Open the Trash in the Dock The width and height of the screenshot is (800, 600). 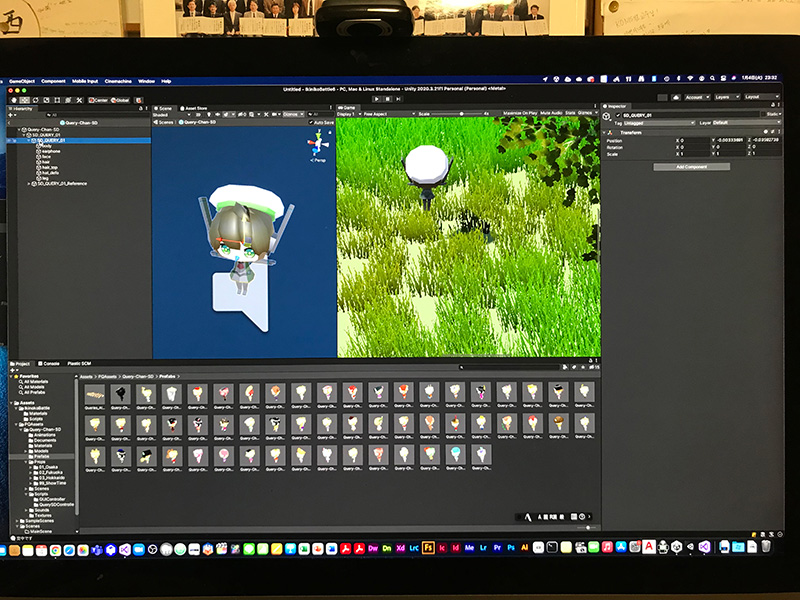coord(766,546)
